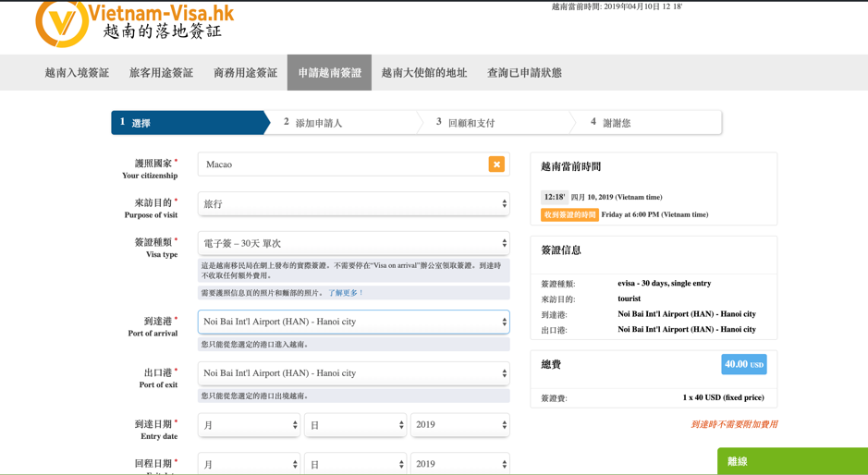Screen dimensions: 868x475
Task: Expand the visa type dropdown
Action: [353, 243]
